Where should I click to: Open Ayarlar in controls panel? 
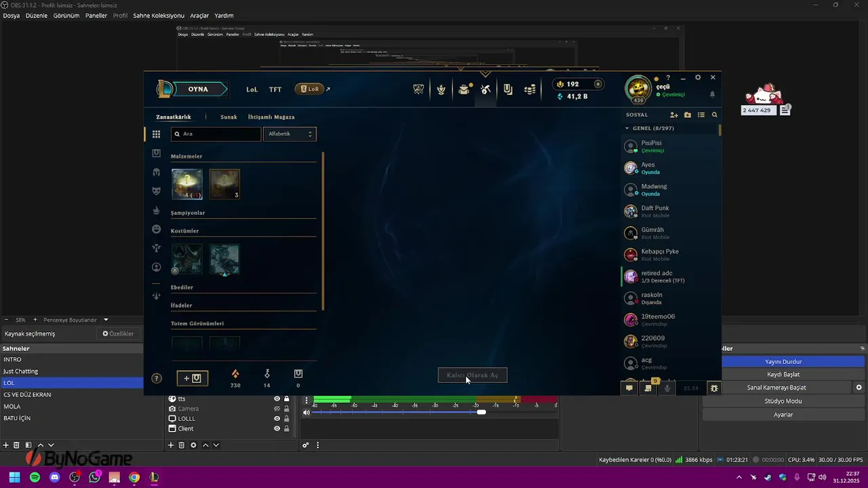pos(783,415)
